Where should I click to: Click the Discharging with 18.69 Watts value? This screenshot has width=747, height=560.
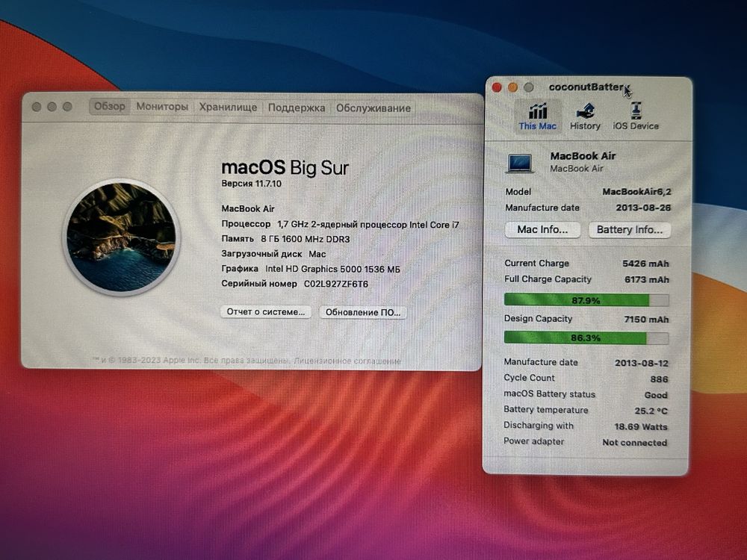[641, 426]
